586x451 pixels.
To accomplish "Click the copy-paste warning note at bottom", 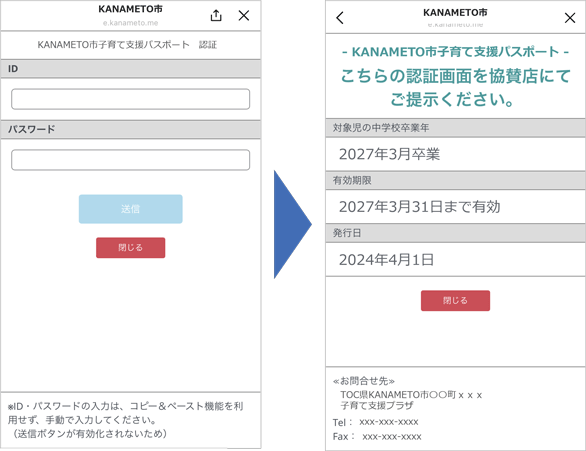I will tap(126, 420).
